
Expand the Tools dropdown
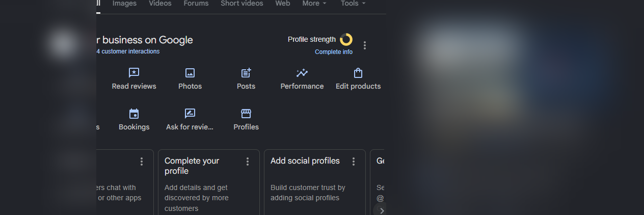tap(353, 4)
